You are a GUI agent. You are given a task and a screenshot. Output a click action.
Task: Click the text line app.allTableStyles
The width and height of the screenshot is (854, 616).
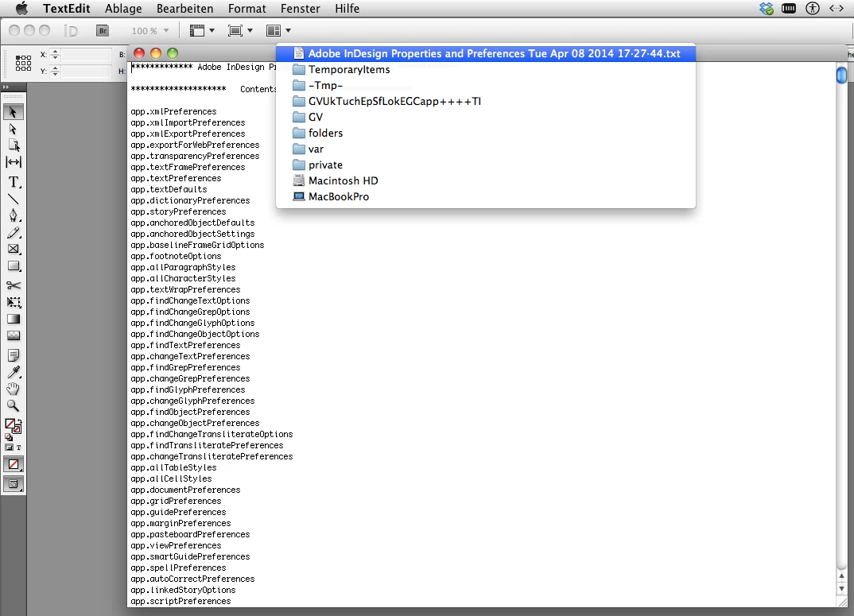point(173,467)
